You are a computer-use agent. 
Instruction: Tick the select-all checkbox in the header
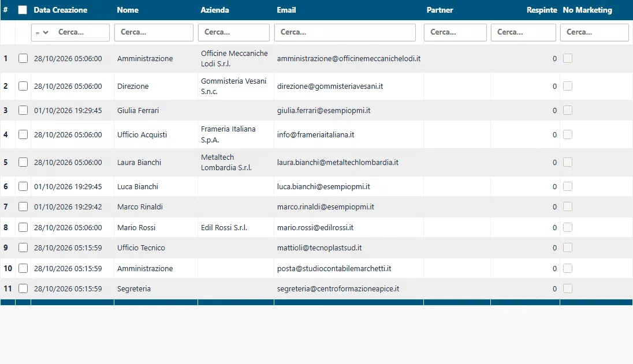tap(23, 10)
